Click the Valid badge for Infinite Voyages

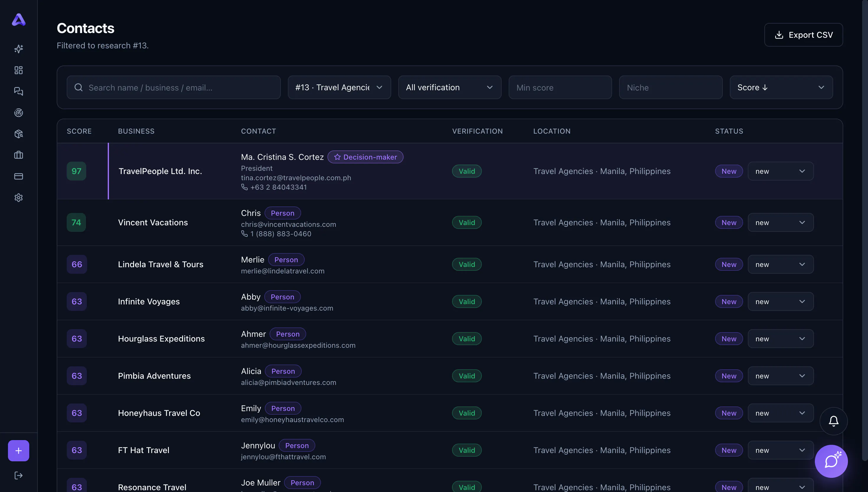467,302
